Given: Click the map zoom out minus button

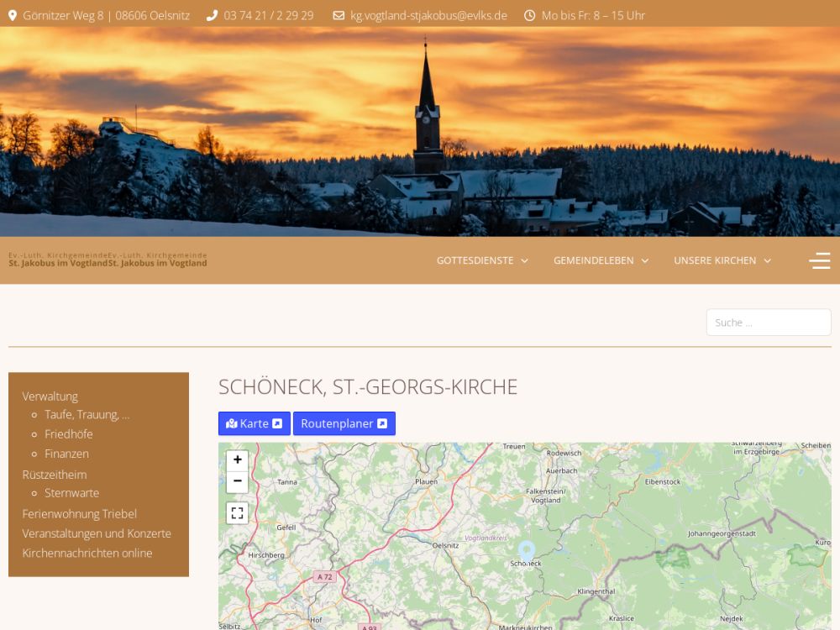Looking at the screenshot, I should [238, 481].
